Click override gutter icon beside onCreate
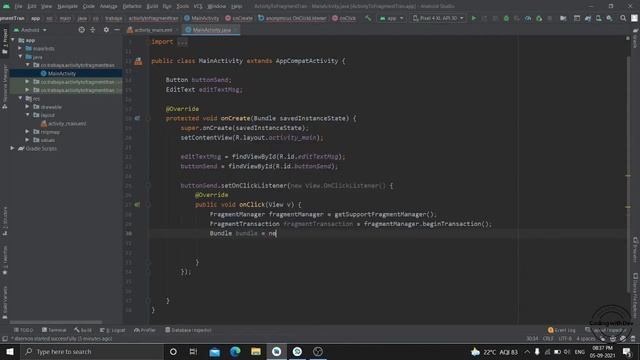Image resolution: width=640 pixels, height=360 pixels. [x=138, y=118]
